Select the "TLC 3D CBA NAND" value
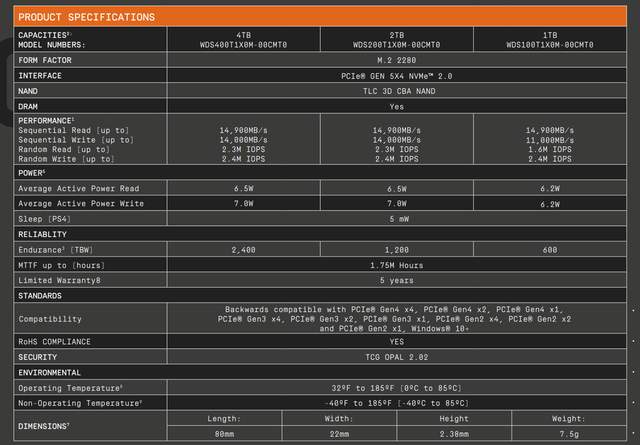 click(399, 91)
